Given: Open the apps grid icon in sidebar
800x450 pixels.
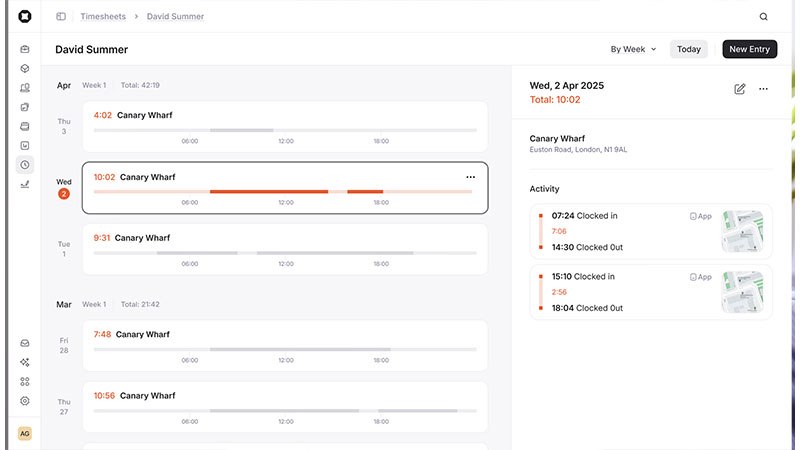Looking at the screenshot, I should [24, 382].
